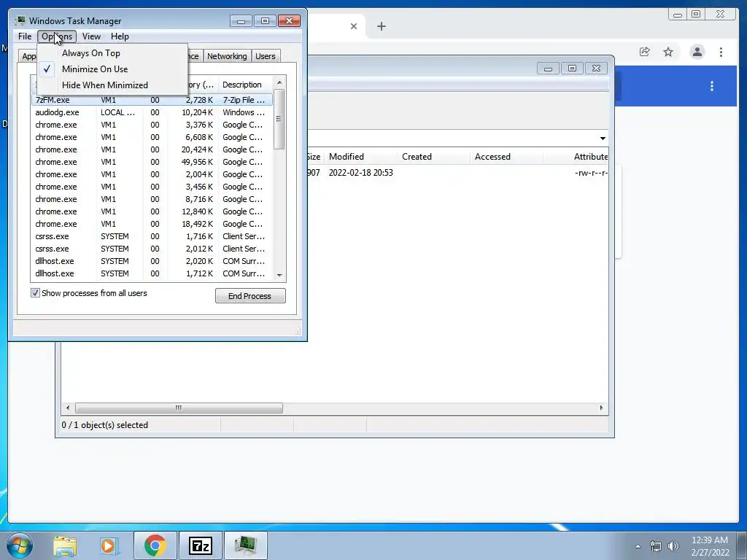
Task: Click the Task Manager title bar icon
Action: [x=20, y=20]
